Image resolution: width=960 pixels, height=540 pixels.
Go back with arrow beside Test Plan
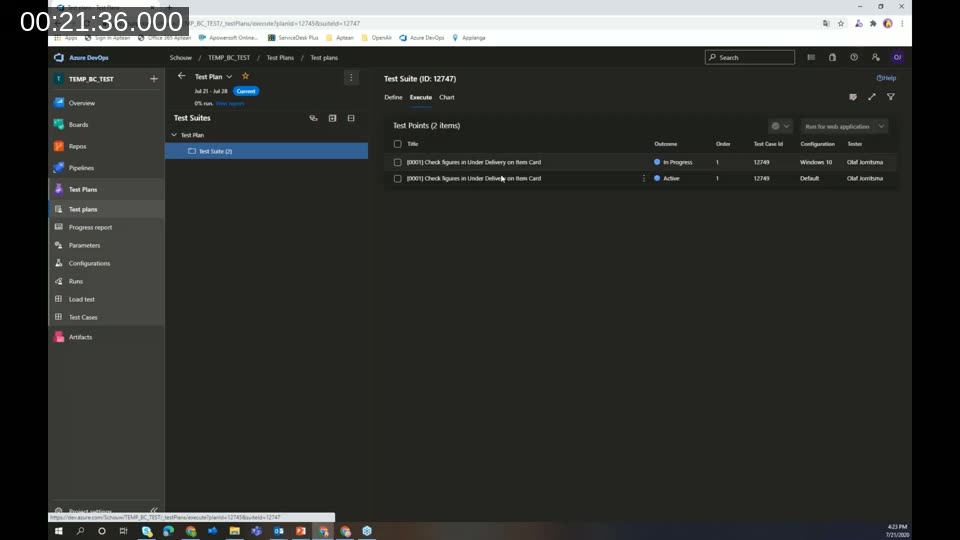click(181, 76)
